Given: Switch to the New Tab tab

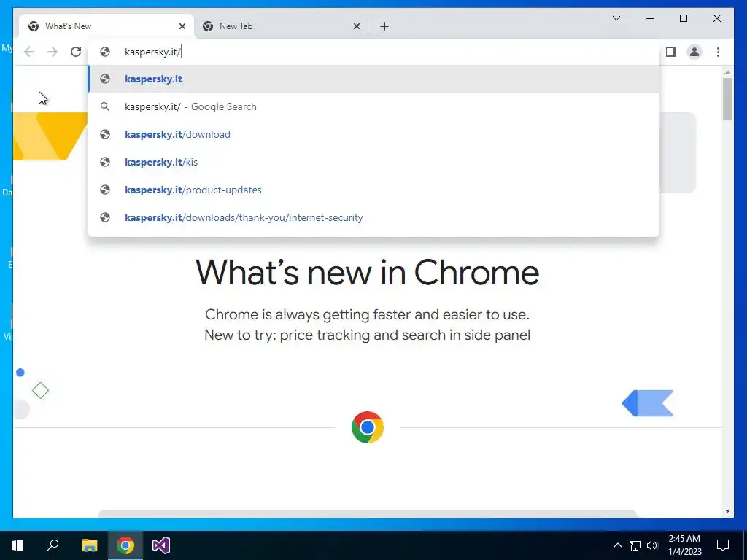Looking at the screenshot, I should (x=281, y=26).
